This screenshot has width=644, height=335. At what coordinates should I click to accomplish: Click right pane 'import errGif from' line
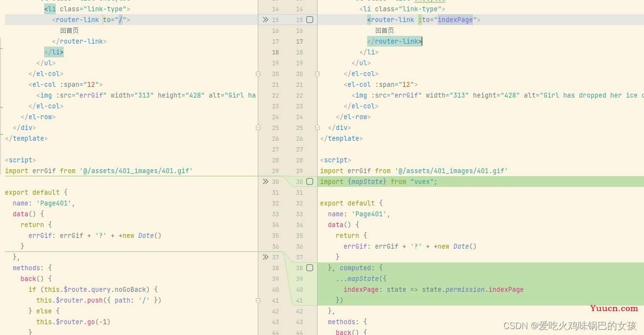[414, 171]
